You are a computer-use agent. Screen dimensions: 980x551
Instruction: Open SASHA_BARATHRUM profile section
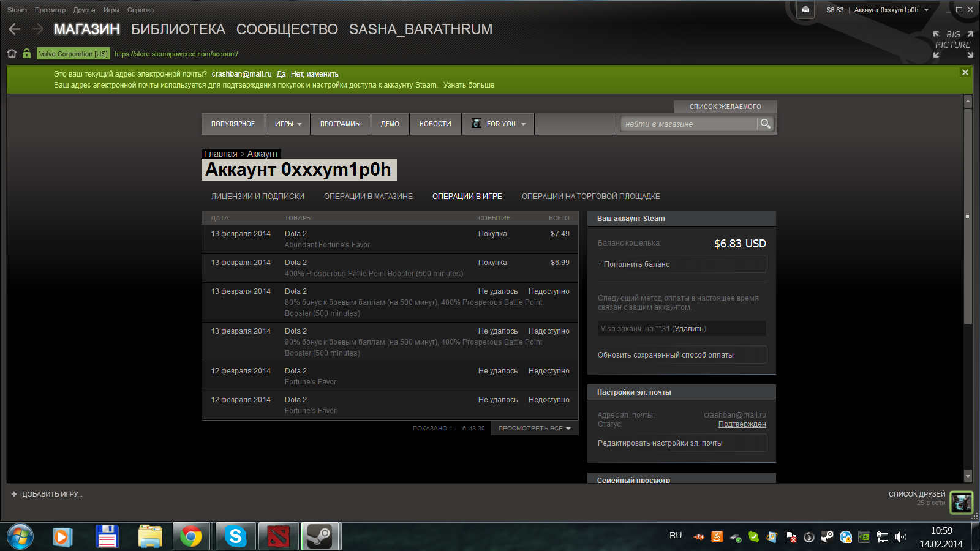click(421, 29)
